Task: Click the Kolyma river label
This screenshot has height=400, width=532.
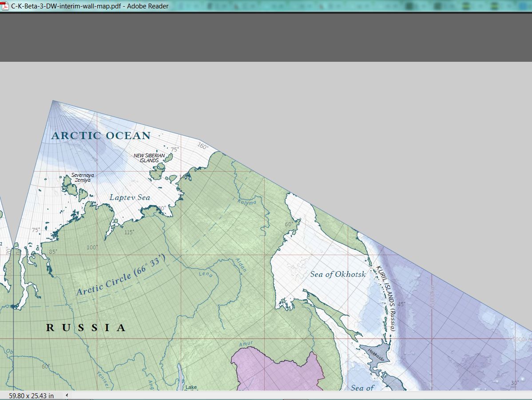Action: [247, 202]
